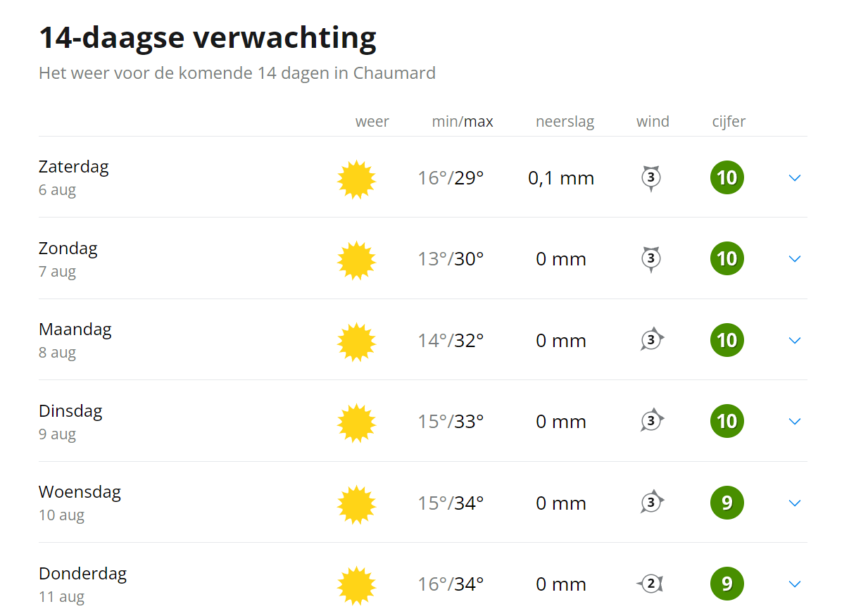The width and height of the screenshot is (849, 616).
Task: Expand the Woensdag 10 aug details
Action: point(795,503)
